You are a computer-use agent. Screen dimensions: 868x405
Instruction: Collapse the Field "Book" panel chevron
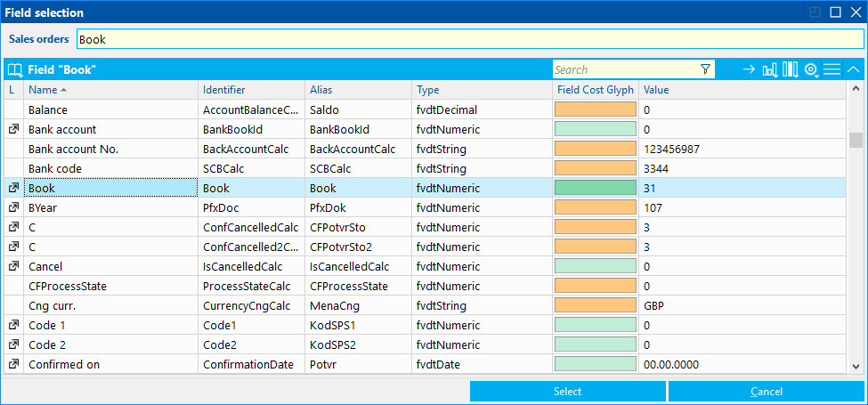(x=853, y=69)
